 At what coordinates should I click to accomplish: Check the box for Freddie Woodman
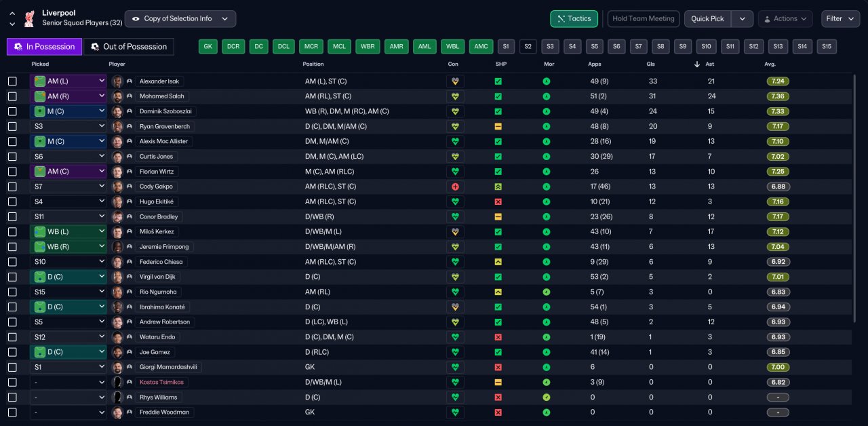pos(12,412)
